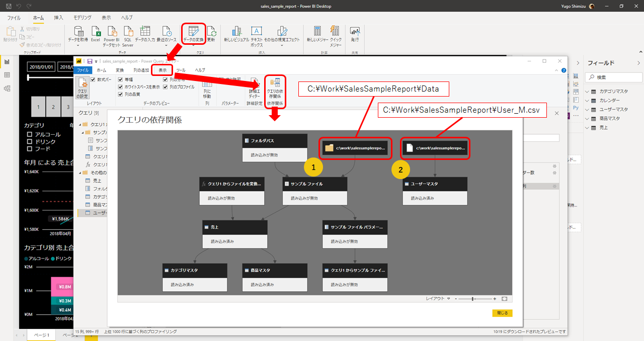Click the zoom slider in dependency dialog
Image resolution: width=644 pixels, height=341 pixels.
click(476, 299)
